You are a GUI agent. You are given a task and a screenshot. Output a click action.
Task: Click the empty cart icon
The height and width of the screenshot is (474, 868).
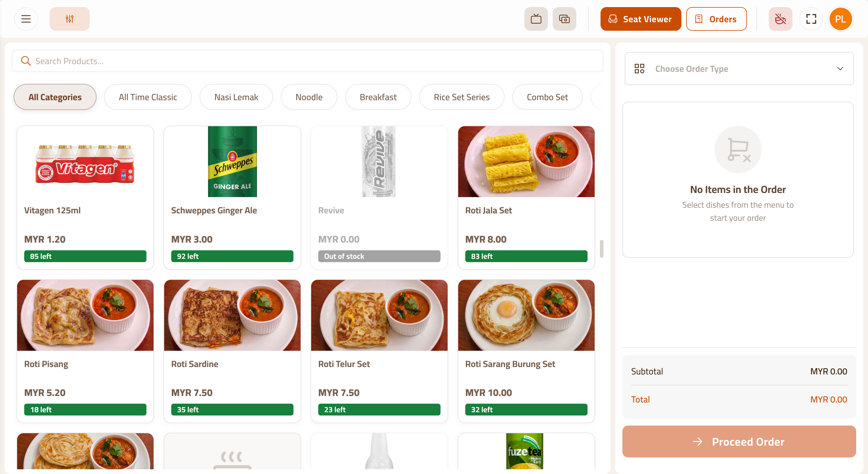coord(738,150)
